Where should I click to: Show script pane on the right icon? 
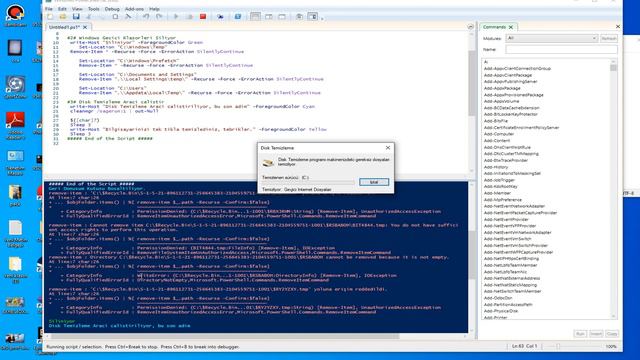point(269,17)
